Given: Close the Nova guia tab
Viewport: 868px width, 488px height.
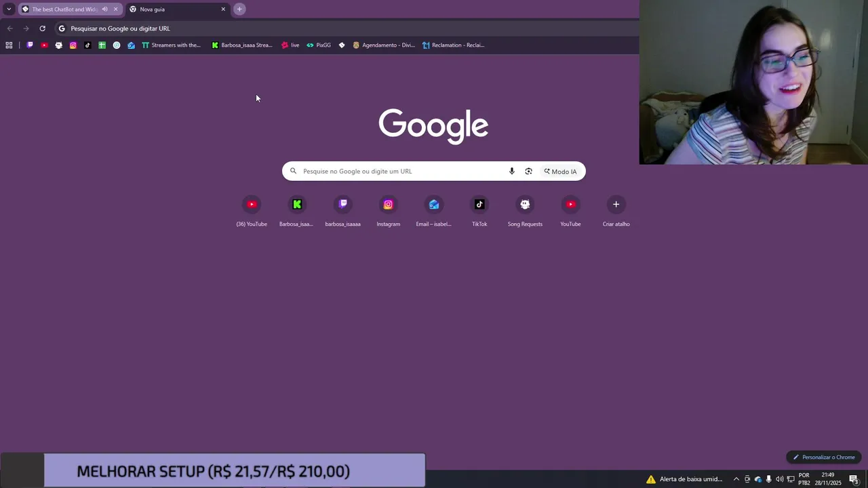Looking at the screenshot, I should point(223,9).
